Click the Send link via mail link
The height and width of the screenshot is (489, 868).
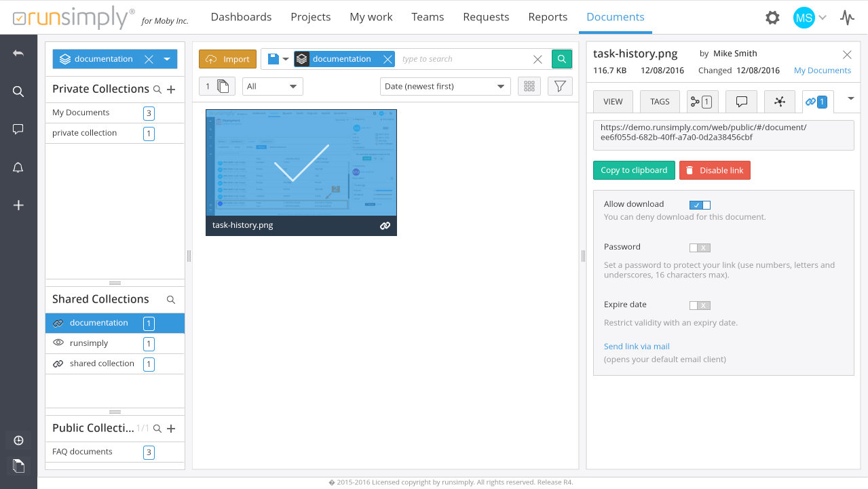click(637, 347)
